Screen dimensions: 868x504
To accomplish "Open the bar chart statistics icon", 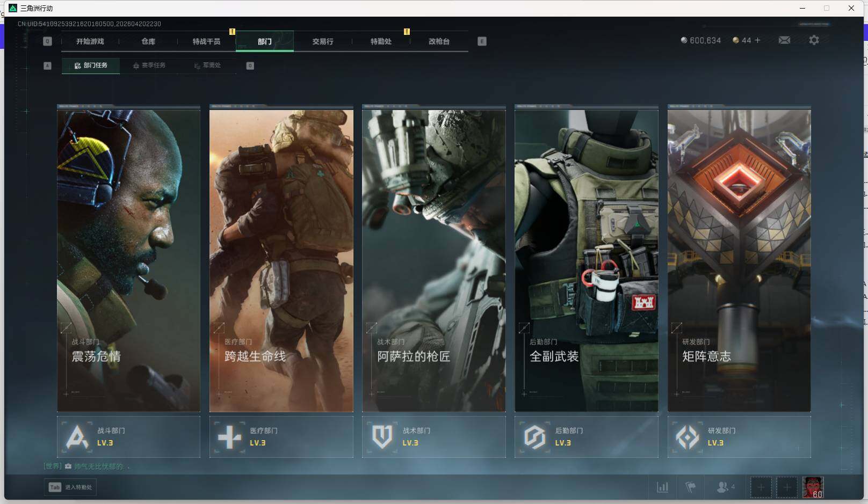I will [663, 487].
